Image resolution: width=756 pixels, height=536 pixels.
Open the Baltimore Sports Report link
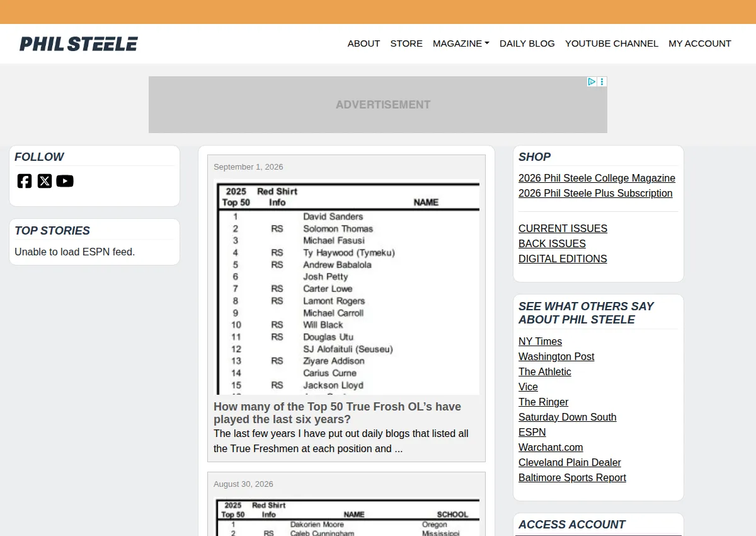click(572, 478)
